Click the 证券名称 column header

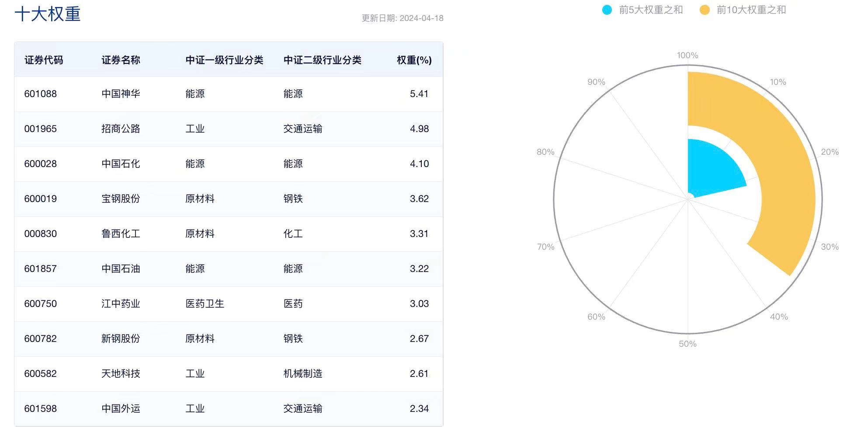(x=121, y=60)
